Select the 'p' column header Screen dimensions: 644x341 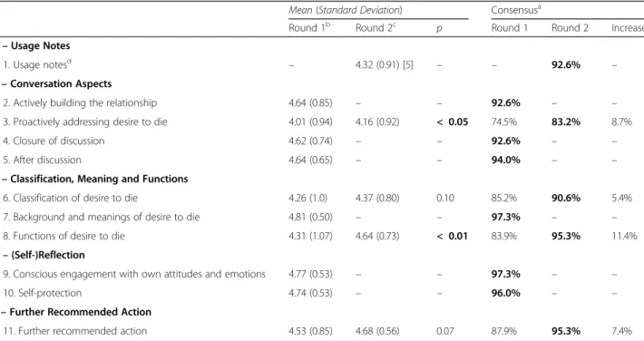pos(439,29)
